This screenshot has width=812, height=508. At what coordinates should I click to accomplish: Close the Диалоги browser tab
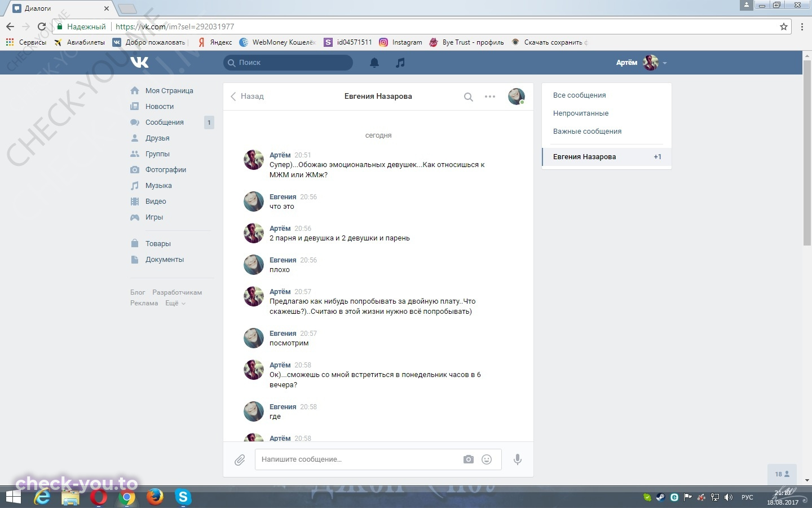click(107, 8)
